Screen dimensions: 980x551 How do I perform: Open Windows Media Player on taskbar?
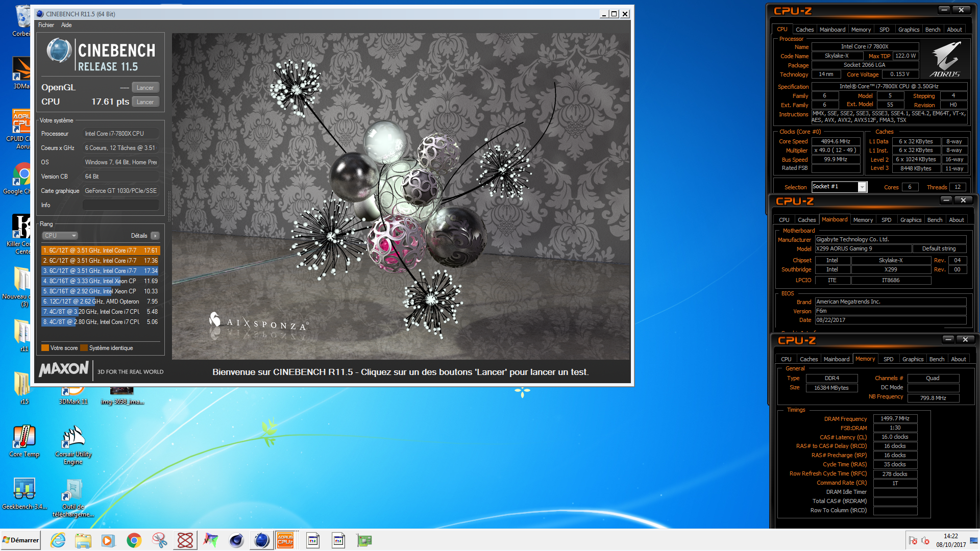click(x=108, y=540)
